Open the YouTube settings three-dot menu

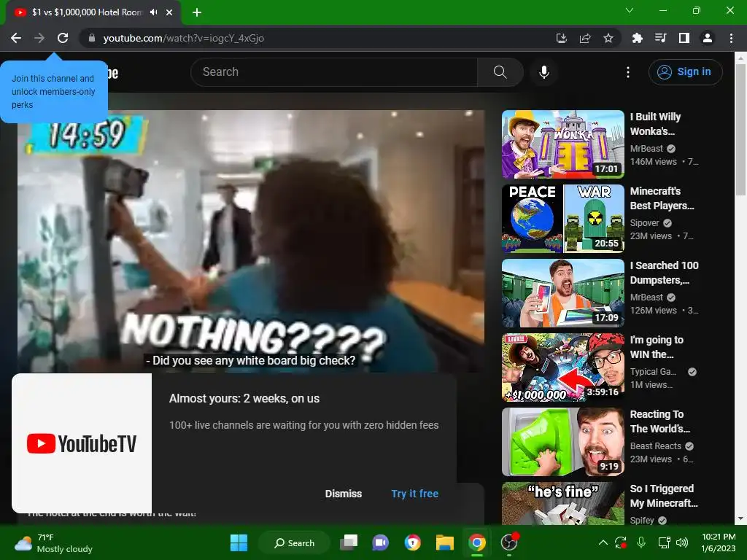click(x=628, y=72)
